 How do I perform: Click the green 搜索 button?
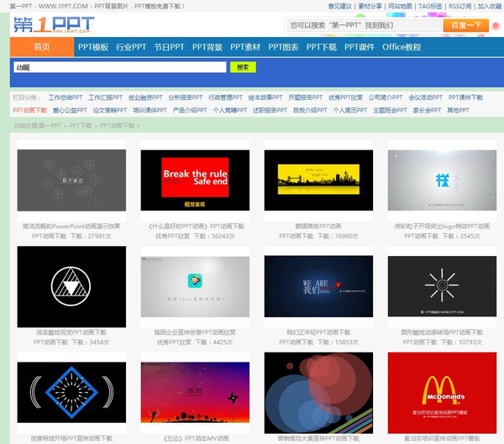(x=243, y=67)
